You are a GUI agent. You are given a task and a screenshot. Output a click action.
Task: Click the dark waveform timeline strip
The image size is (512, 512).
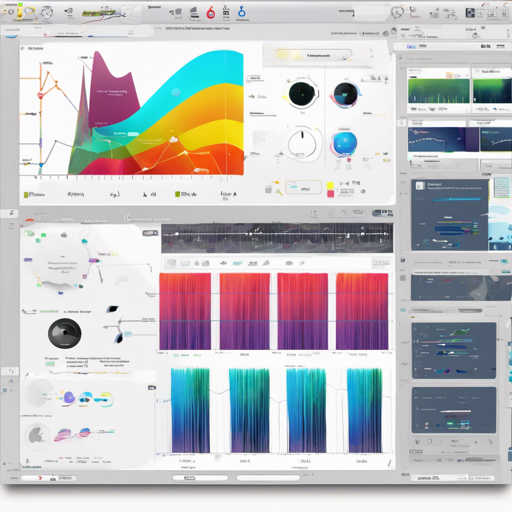[x=277, y=238]
